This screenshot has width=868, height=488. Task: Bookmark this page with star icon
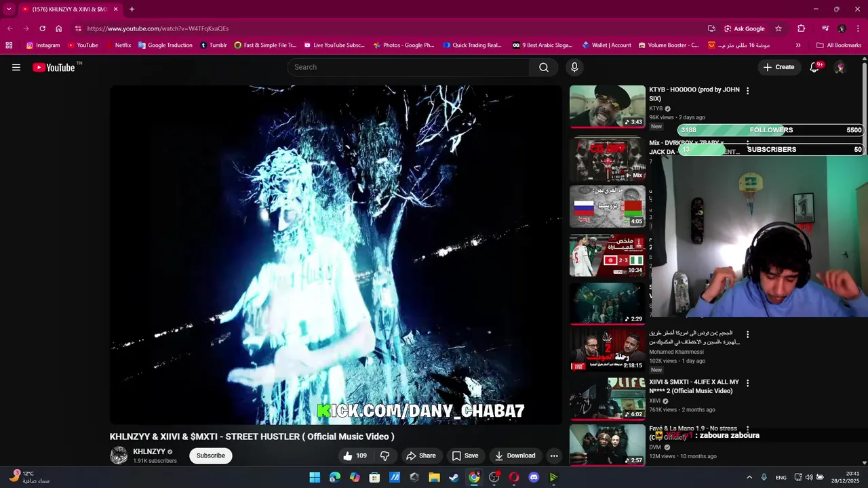coord(778,28)
